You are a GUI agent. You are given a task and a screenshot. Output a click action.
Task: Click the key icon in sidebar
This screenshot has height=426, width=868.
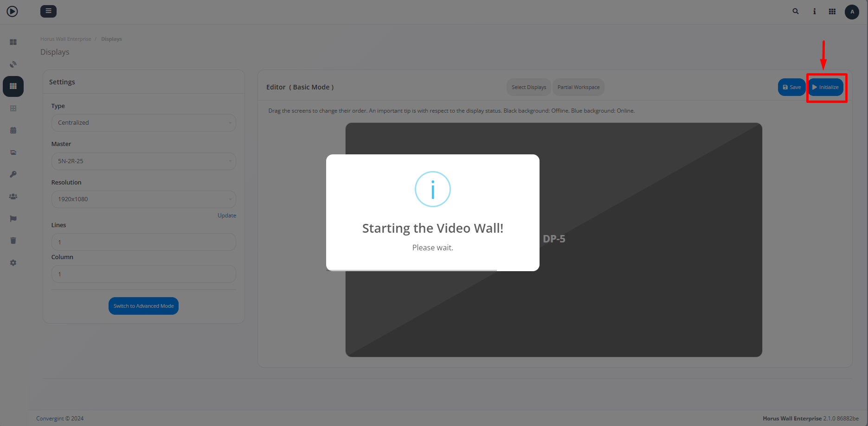[x=13, y=174]
